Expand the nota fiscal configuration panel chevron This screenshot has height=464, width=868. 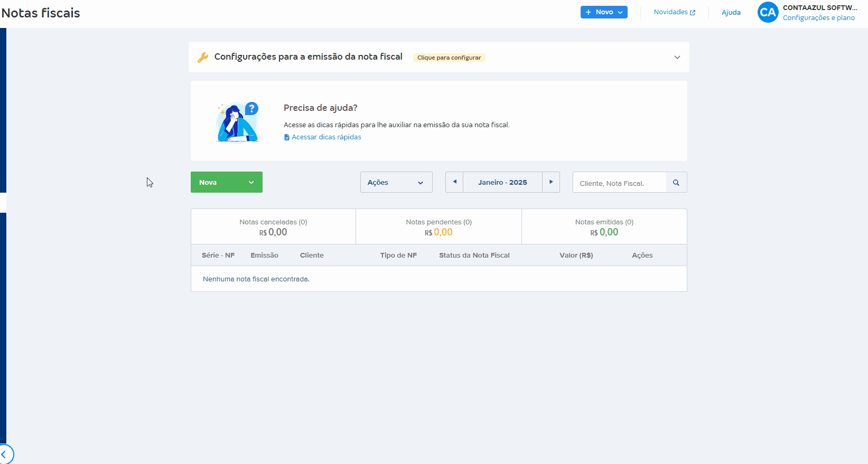[677, 57]
